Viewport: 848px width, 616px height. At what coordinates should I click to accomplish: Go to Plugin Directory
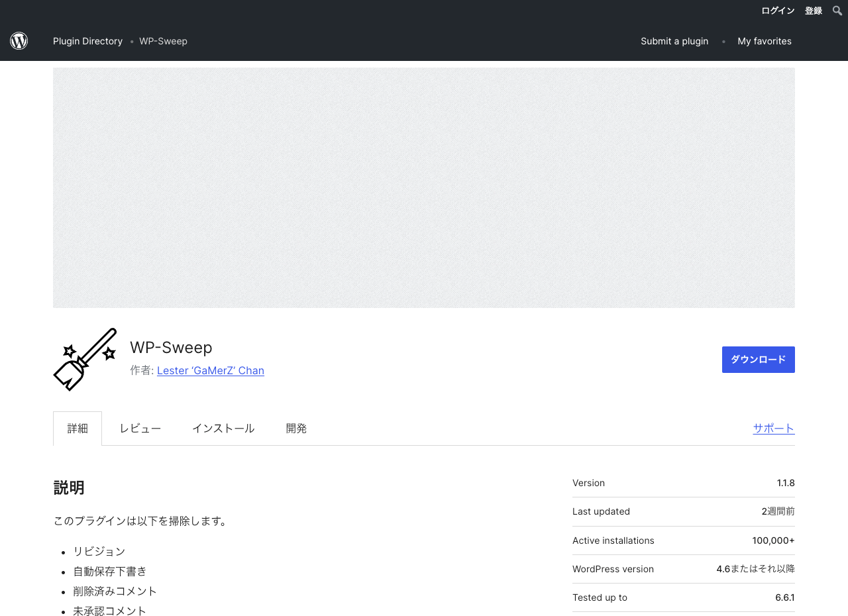87,41
